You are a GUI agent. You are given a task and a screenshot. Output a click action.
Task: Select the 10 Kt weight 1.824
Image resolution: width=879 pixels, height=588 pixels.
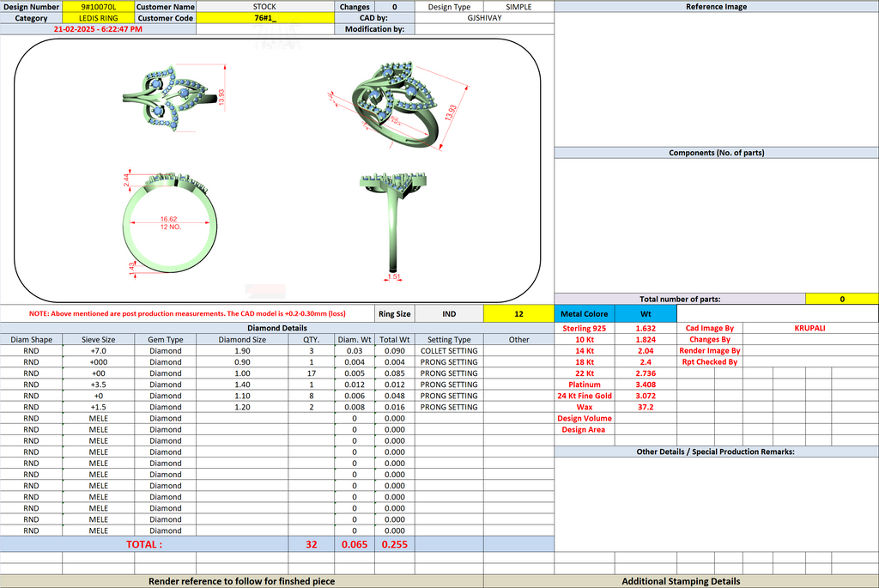(646, 340)
